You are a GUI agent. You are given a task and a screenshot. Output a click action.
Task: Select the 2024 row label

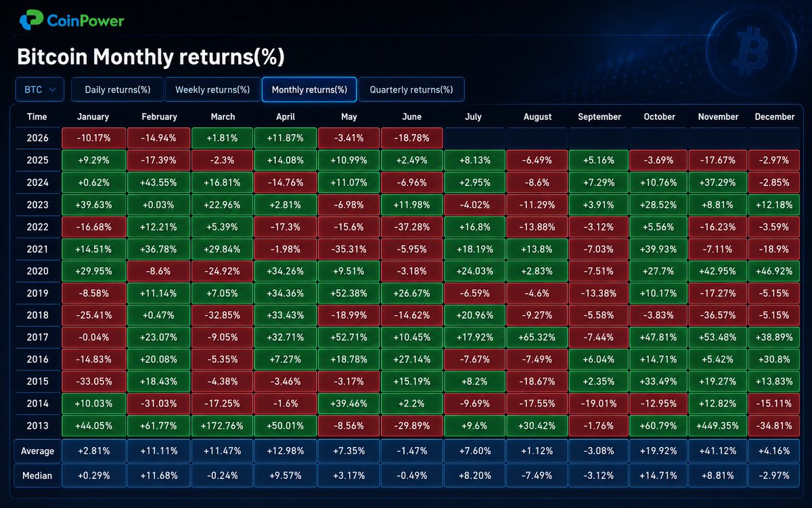click(37, 183)
